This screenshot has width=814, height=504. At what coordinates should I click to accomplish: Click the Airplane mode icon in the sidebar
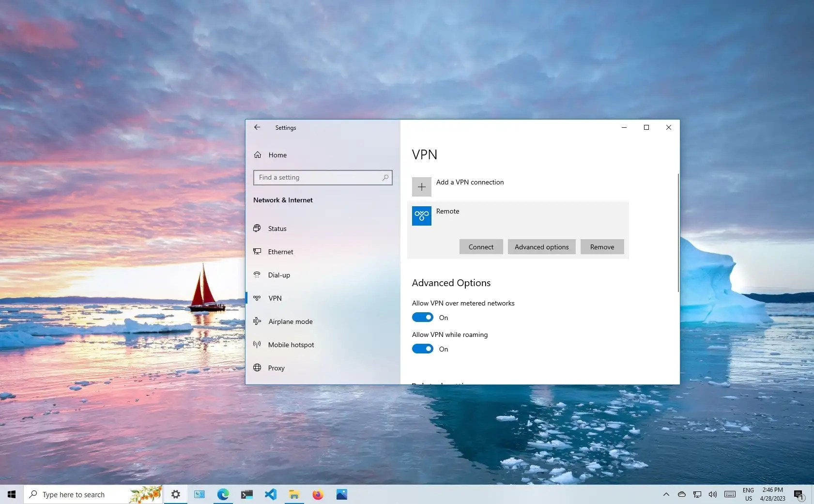(x=257, y=321)
